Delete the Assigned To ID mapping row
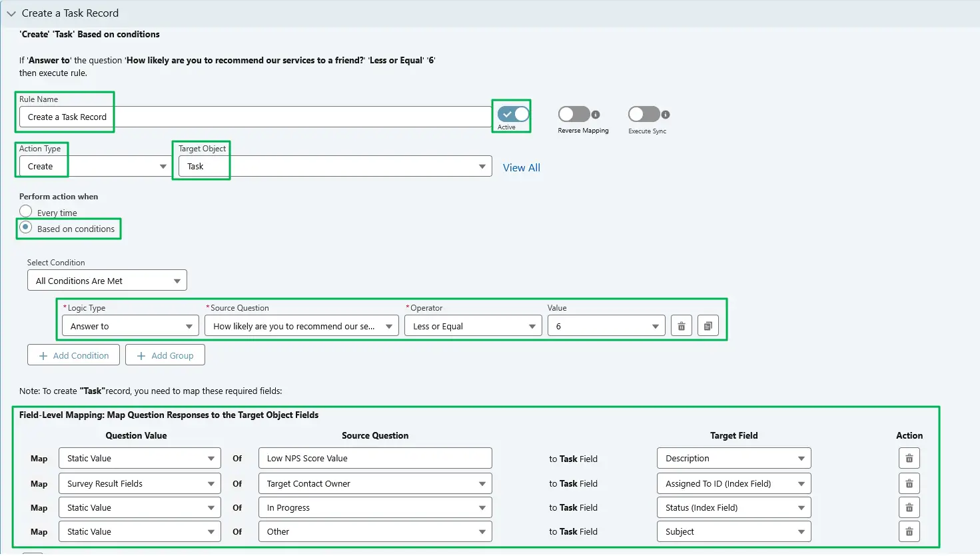 click(x=909, y=483)
